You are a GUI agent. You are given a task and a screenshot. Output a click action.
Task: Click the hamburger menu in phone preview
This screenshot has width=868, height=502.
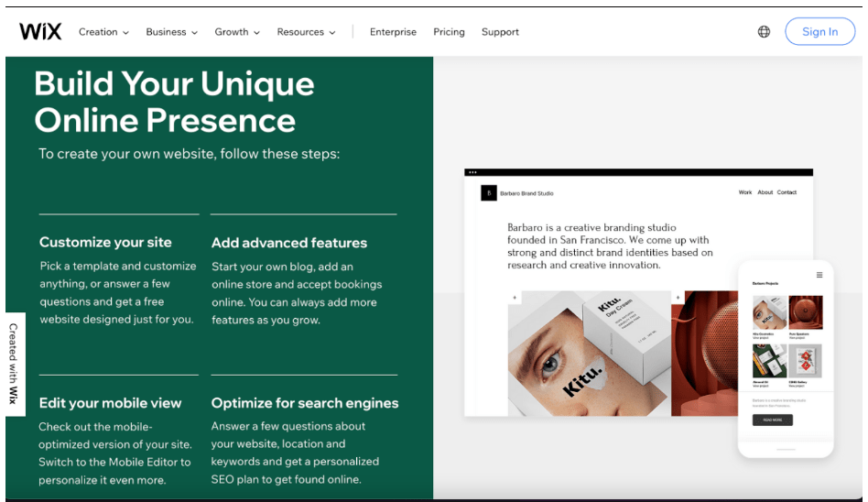819,275
